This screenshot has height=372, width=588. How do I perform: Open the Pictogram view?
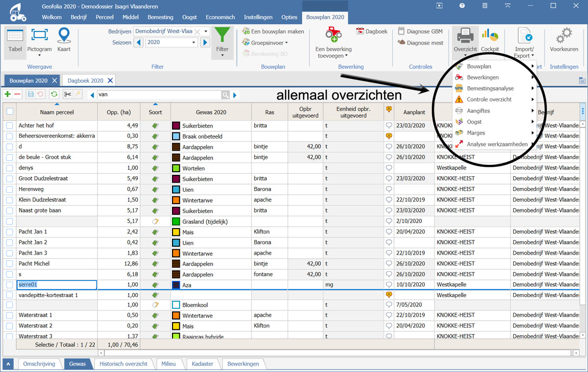(39, 42)
